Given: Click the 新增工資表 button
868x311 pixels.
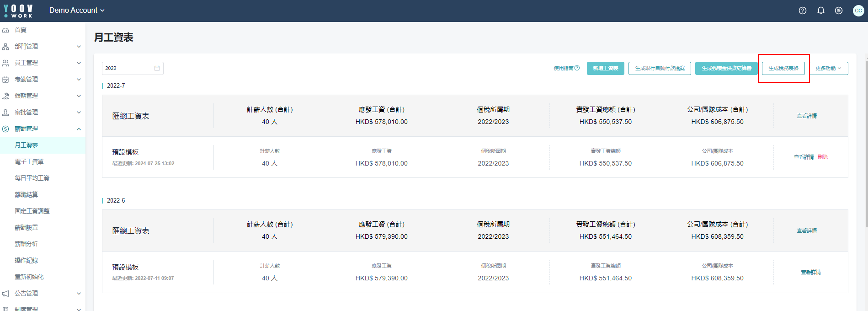Looking at the screenshot, I should (x=606, y=68).
